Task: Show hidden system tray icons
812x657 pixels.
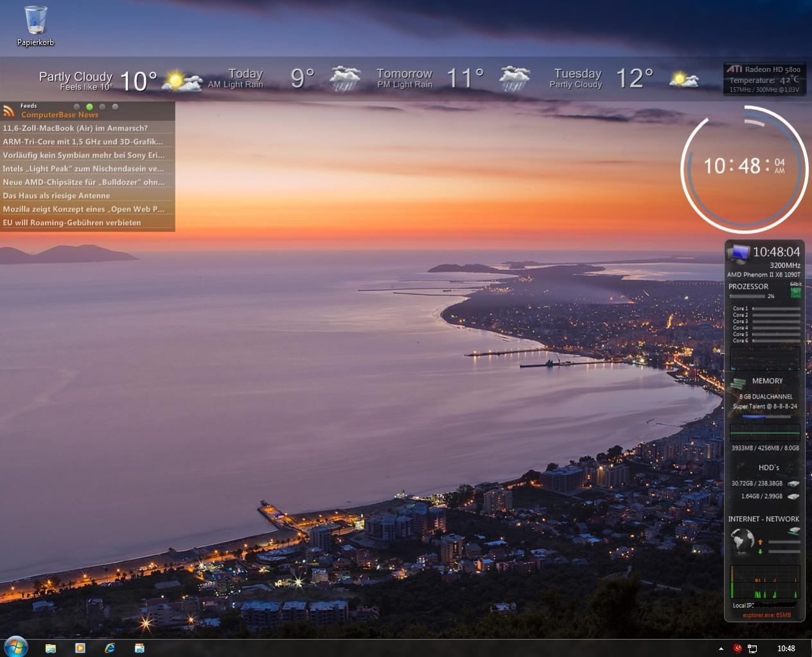Action: (721, 649)
